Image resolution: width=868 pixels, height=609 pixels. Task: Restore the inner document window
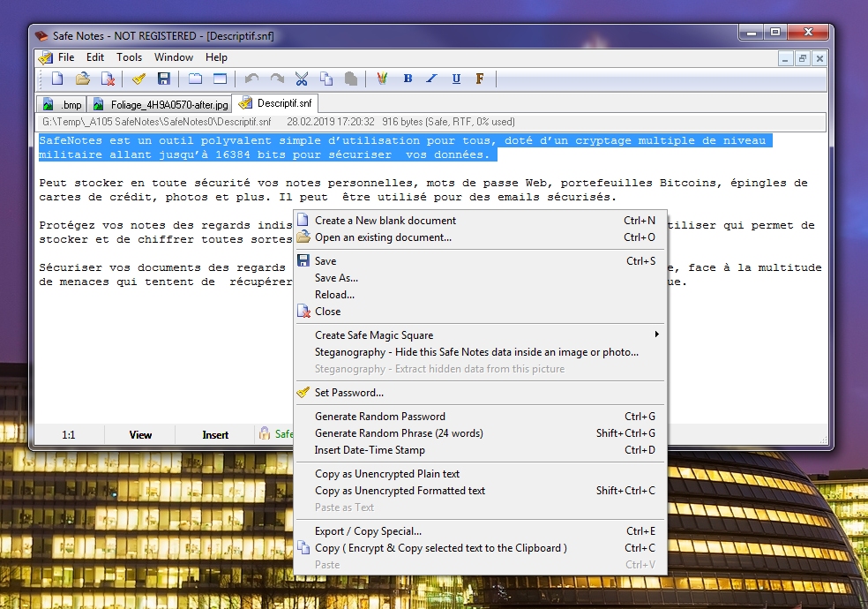coord(802,58)
